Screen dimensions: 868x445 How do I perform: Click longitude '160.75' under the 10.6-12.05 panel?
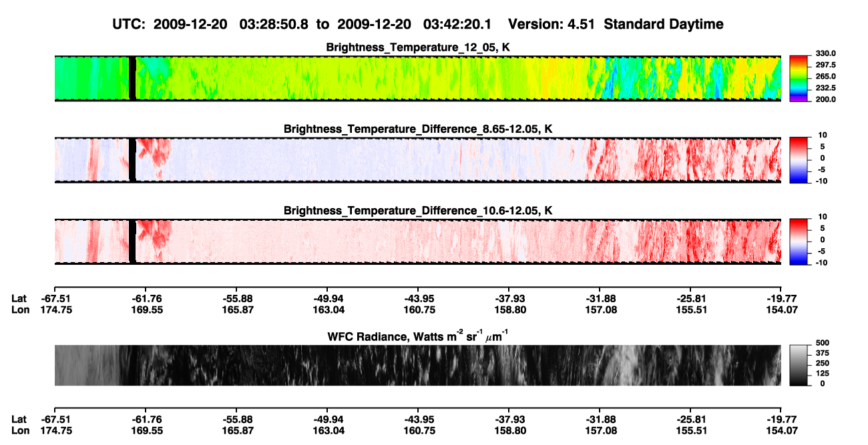pyautogui.click(x=418, y=310)
